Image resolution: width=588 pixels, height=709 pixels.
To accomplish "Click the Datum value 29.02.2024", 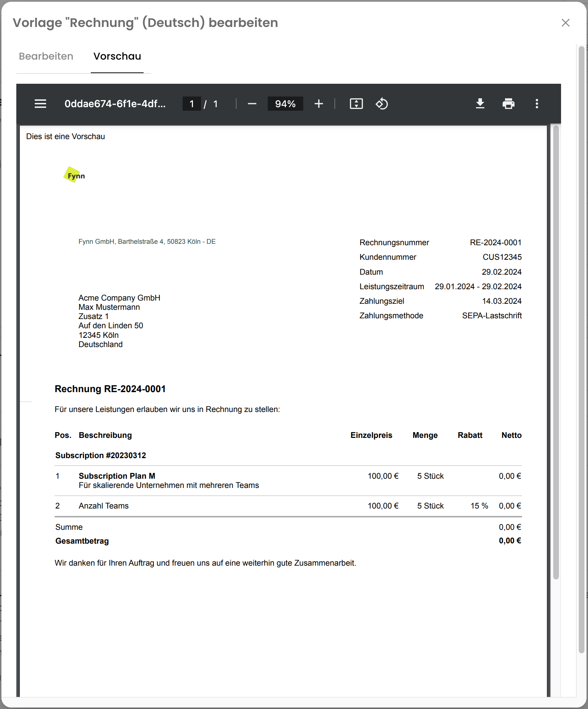I will tap(502, 272).
